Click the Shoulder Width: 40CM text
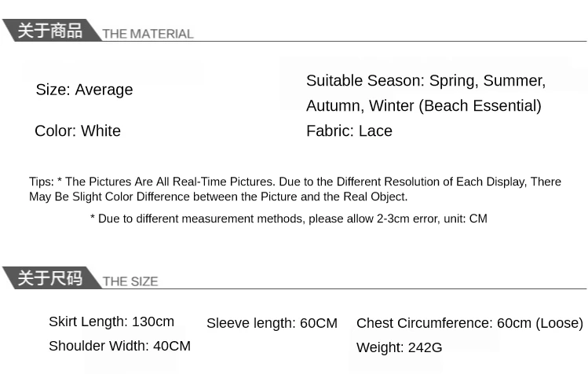Viewport: 588px width, 382px height. click(119, 346)
